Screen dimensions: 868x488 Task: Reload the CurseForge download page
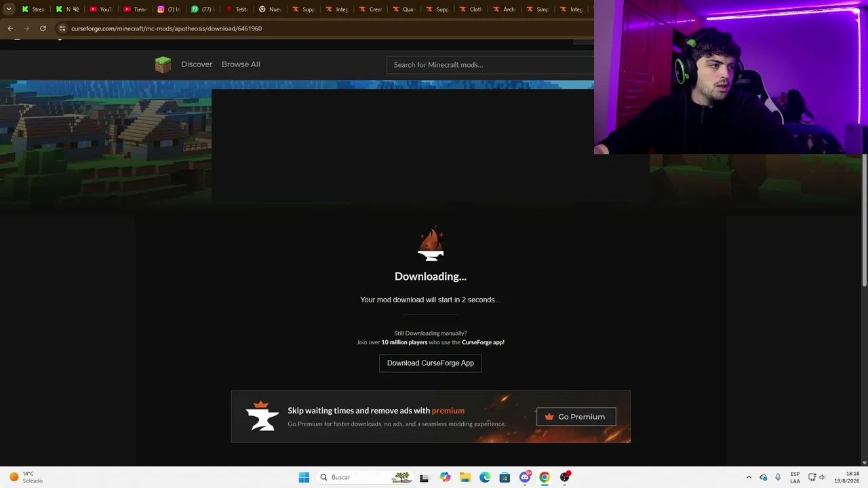coord(43,28)
